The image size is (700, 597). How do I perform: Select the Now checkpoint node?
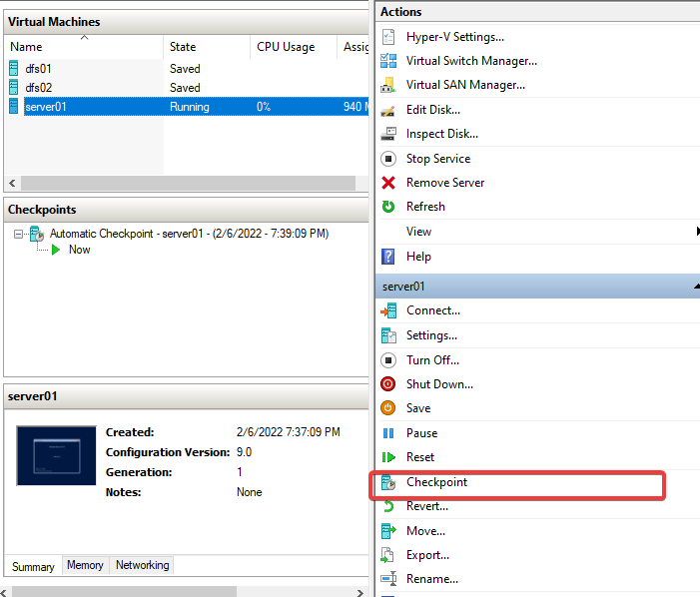pos(80,250)
